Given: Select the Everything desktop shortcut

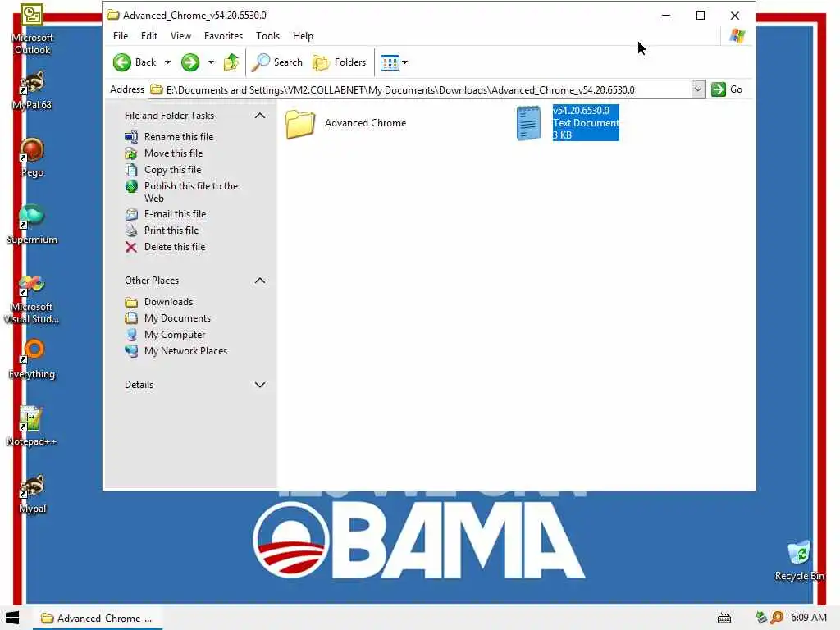Looking at the screenshot, I should (x=32, y=359).
